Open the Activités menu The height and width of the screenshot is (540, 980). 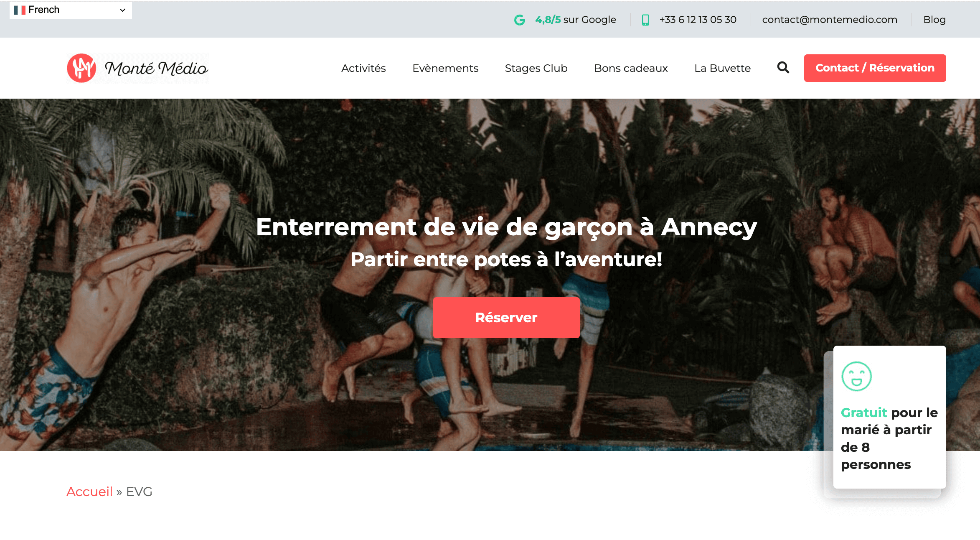pos(363,68)
